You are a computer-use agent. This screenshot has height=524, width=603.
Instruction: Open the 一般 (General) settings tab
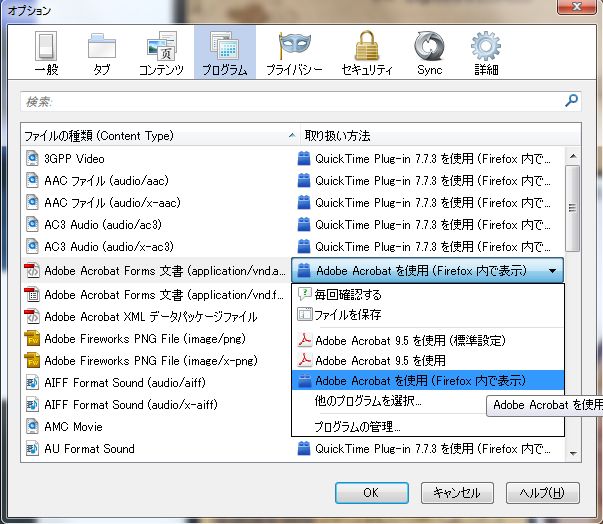pyautogui.click(x=47, y=53)
